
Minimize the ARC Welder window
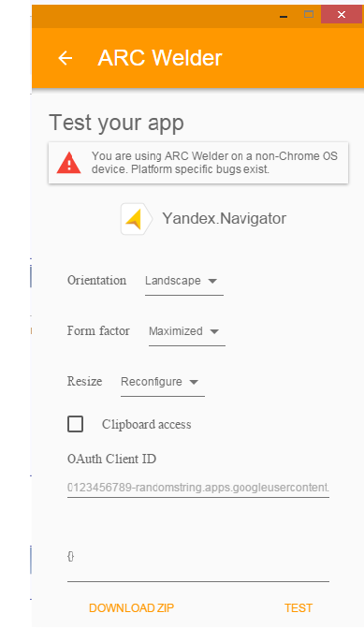click(x=284, y=16)
